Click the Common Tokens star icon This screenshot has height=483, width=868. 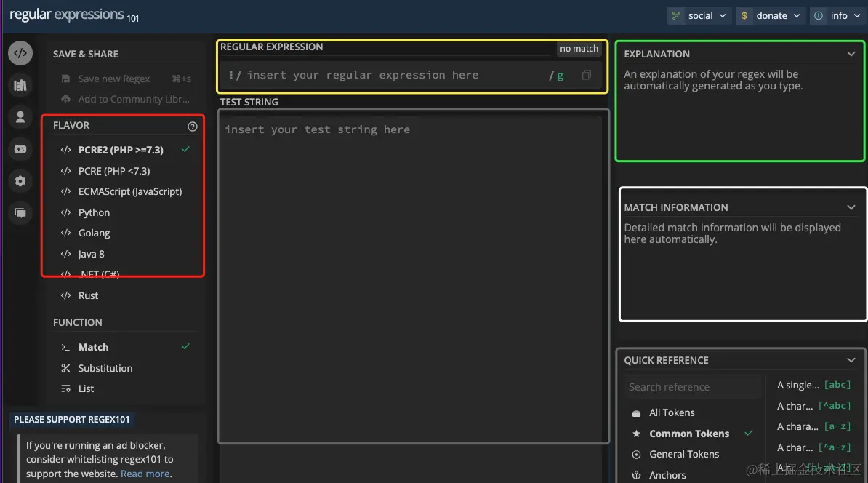637,434
